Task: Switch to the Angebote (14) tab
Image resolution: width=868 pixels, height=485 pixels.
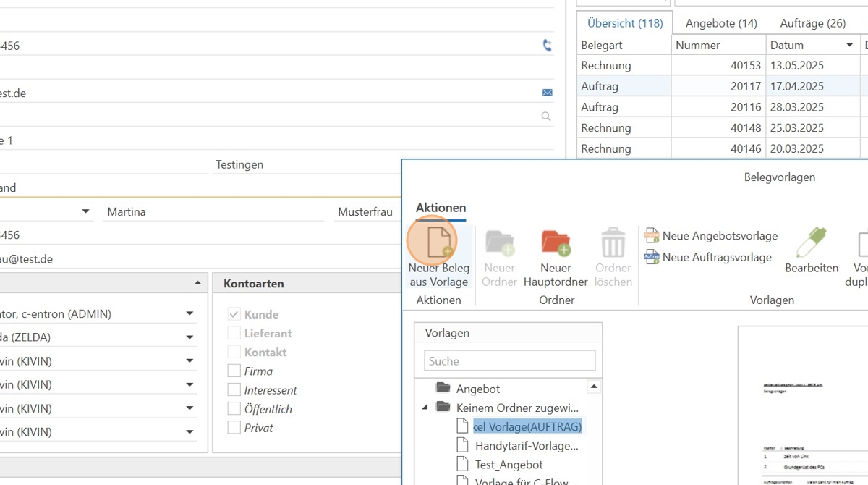Action: point(721,23)
